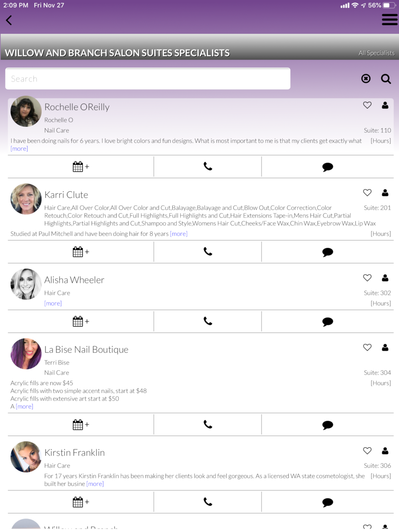
Task: Select the All Specialists filter
Action: pos(376,53)
